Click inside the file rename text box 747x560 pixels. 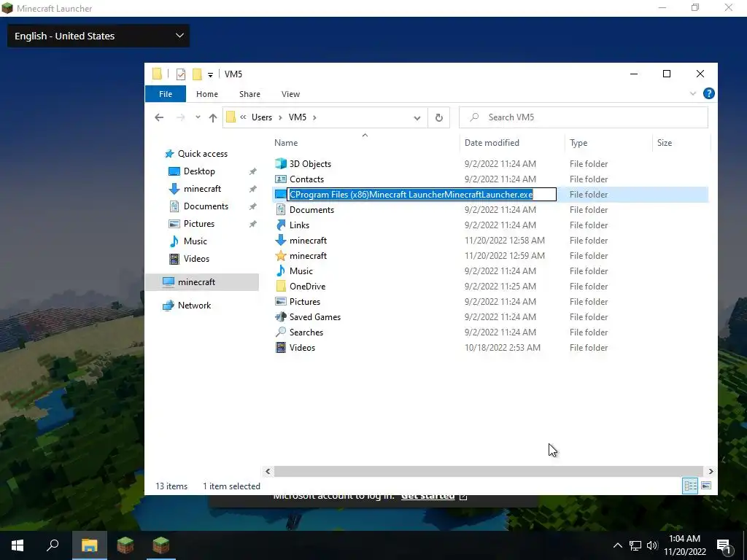(x=422, y=194)
